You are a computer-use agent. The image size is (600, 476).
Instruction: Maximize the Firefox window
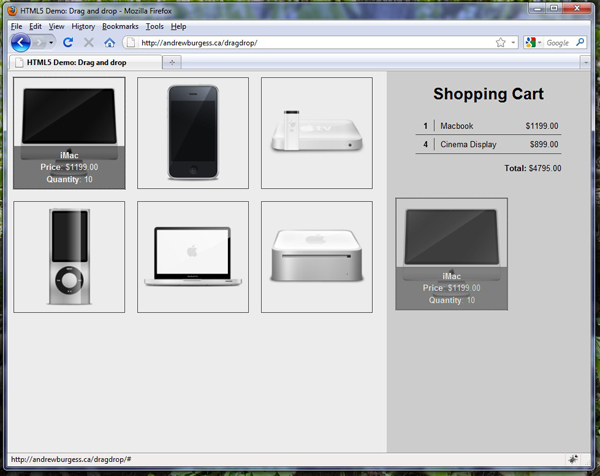554,8
